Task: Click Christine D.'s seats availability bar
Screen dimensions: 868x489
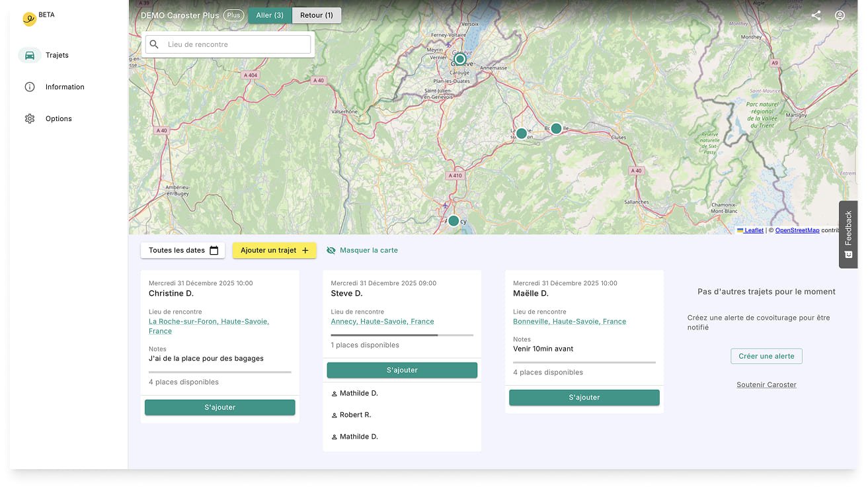Action: [x=220, y=373]
